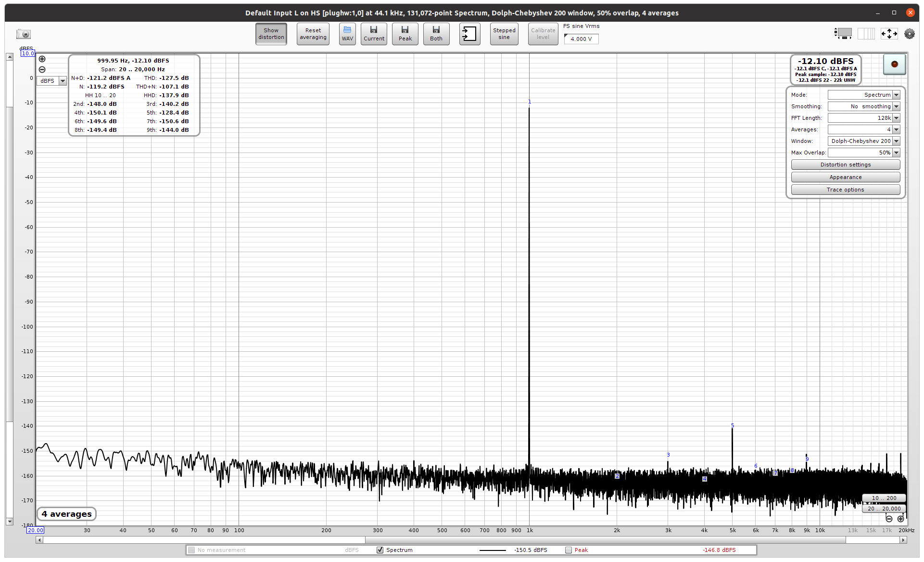The height and width of the screenshot is (562, 924).
Task: Click the -12.10 dBFS level readout
Action: (x=825, y=61)
